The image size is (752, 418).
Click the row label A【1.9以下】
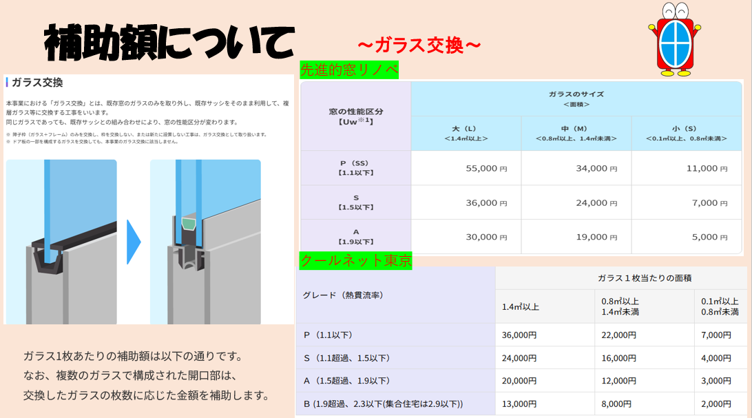[356, 237]
